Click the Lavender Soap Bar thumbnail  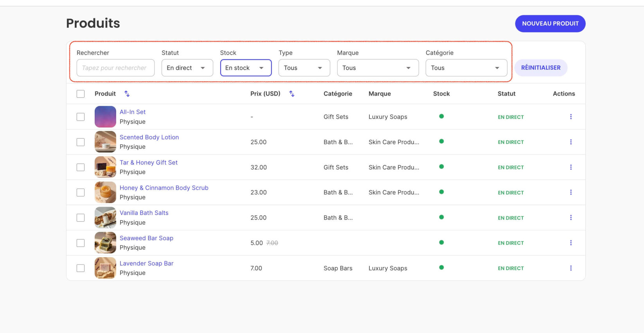[x=105, y=268]
